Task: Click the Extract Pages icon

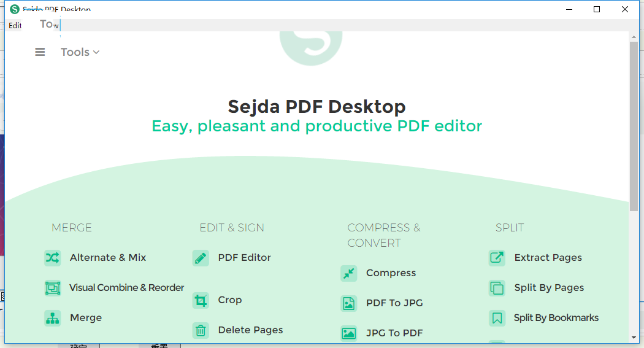Action: tap(497, 258)
